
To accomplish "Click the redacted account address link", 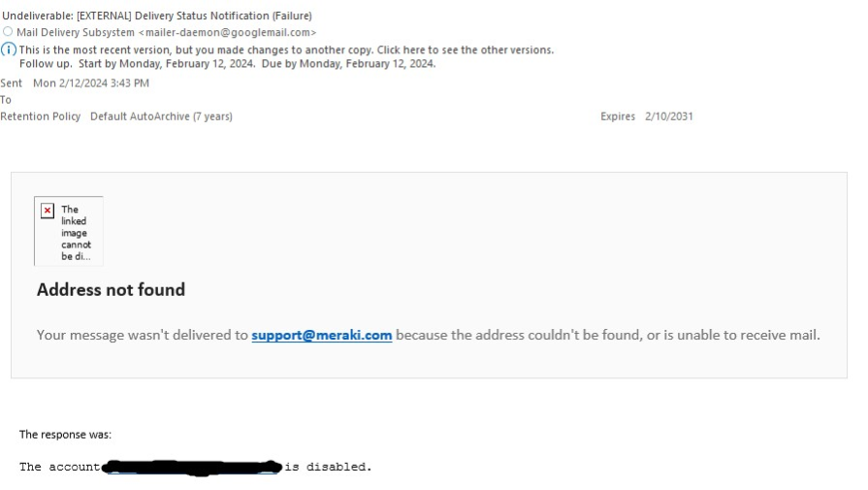I will click(191, 468).
